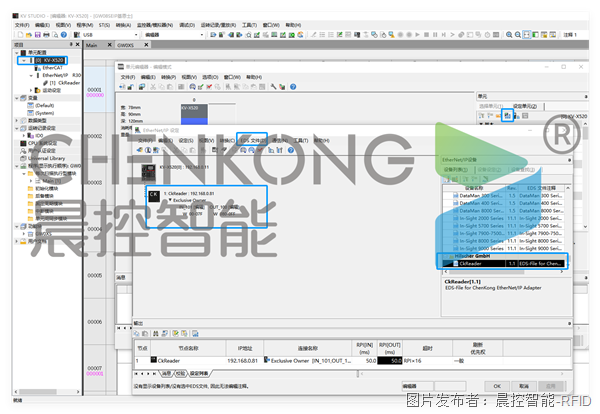Click blue help icon in main toolbar

[x=64, y=35]
